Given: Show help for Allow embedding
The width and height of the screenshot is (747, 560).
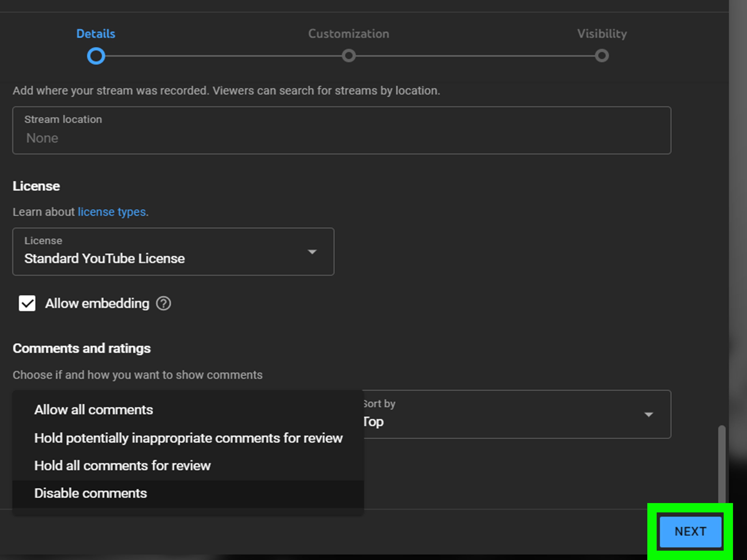Looking at the screenshot, I should [163, 304].
